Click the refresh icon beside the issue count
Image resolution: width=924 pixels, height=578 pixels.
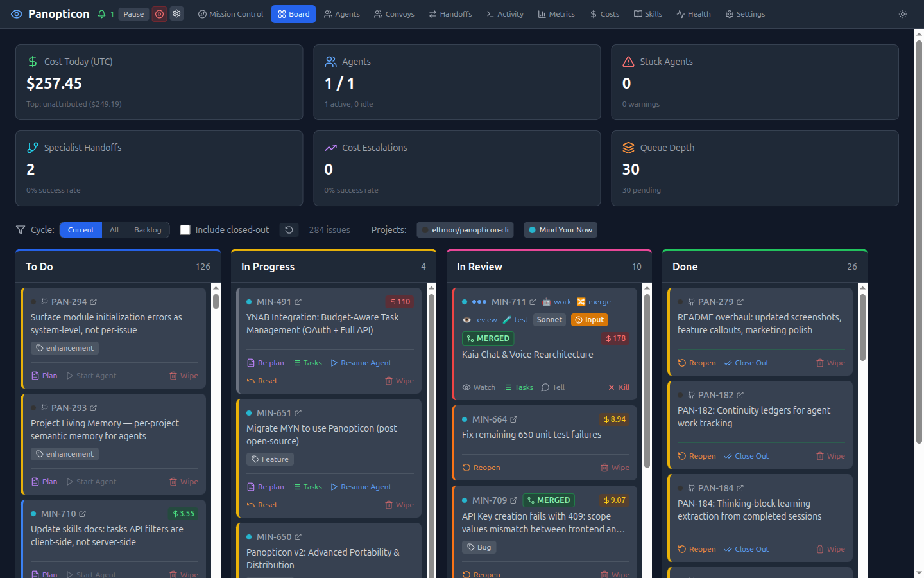289,229
